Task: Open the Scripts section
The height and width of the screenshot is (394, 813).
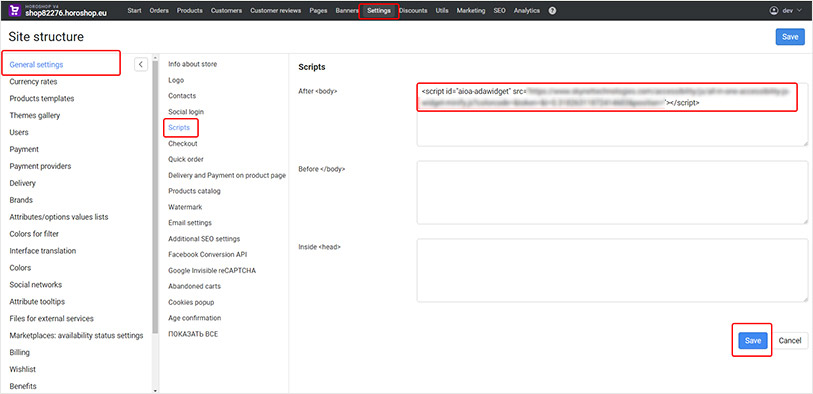Action: (179, 128)
